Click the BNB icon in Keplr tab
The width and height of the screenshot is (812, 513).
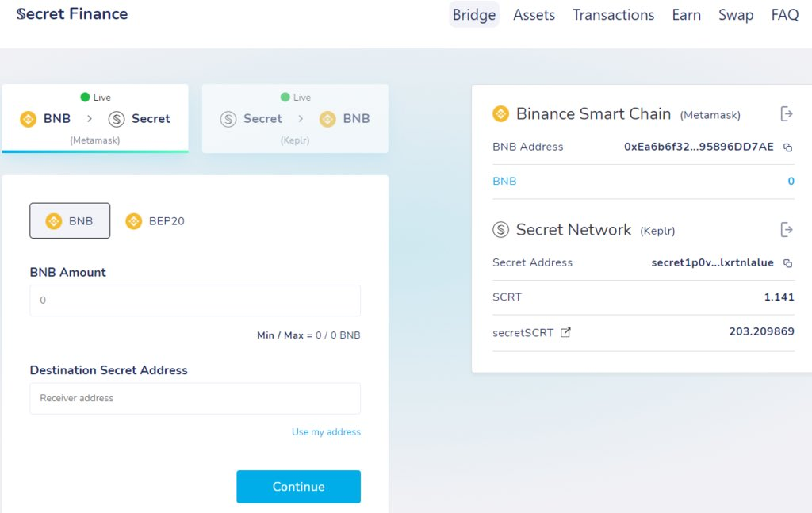[x=327, y=119]
